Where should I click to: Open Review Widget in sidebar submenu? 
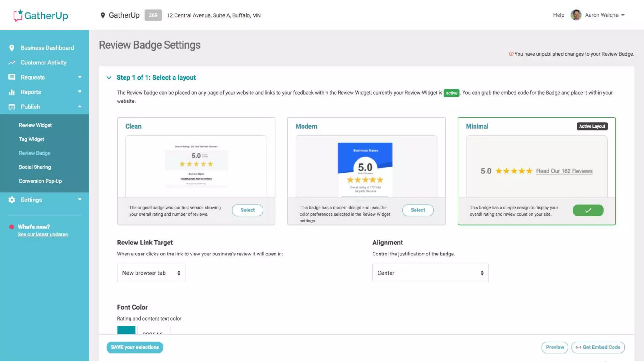point(35,125)
